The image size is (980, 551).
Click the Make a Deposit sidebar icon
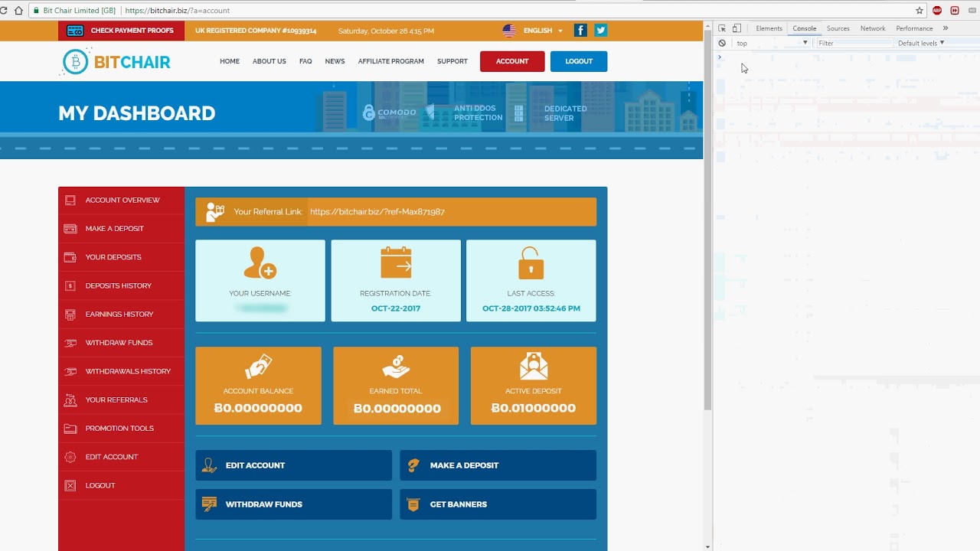click(x=70, y=229)
